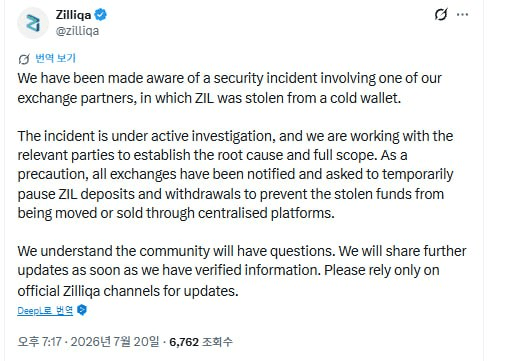505x361 pixels.
Task: Click the blue verified badge
Action: point(101,15)
